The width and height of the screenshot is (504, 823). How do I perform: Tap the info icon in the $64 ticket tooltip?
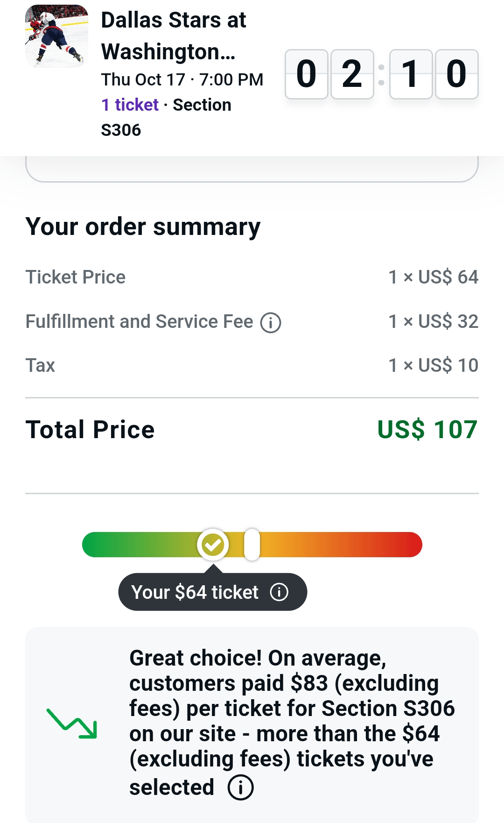click(x=279, y=592)
